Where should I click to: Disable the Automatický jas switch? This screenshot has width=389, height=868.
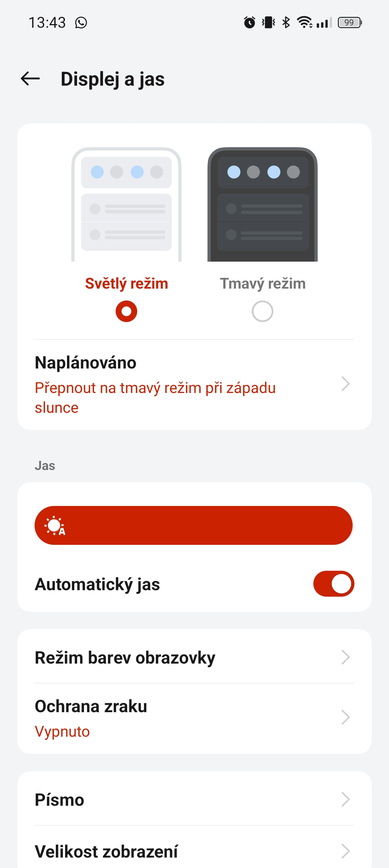(x=334, y=584)
